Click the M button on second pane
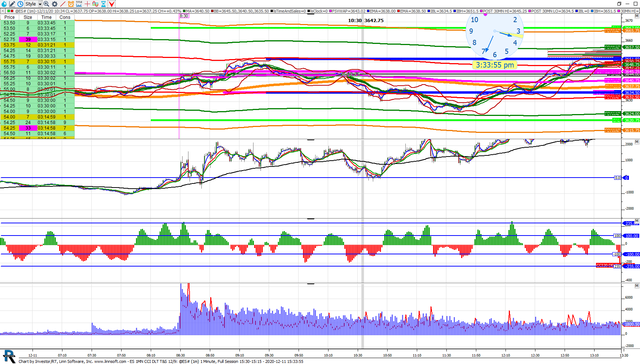 pos(637,142)
